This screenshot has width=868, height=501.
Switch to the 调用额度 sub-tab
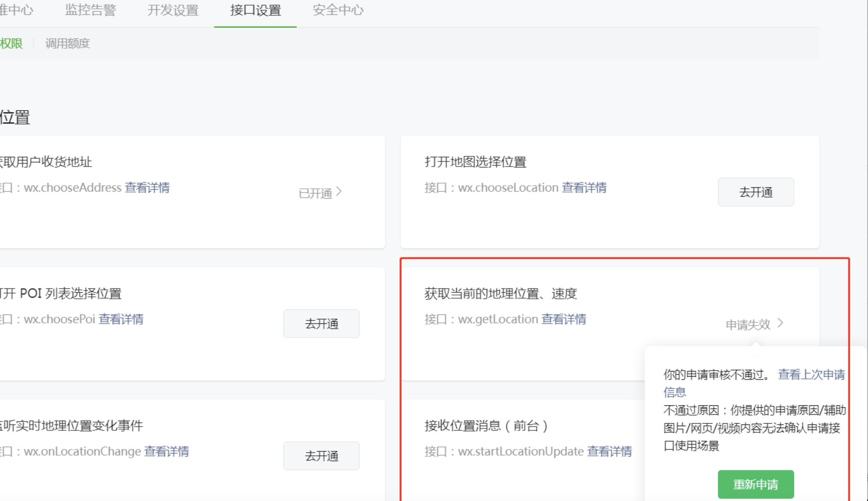[67, 43]
